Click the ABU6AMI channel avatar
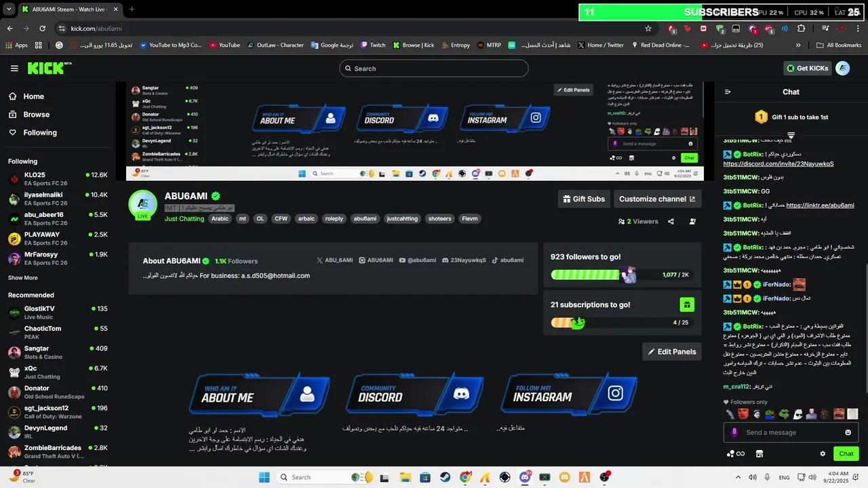Viewport: 868px width, 488px height. 143,204
